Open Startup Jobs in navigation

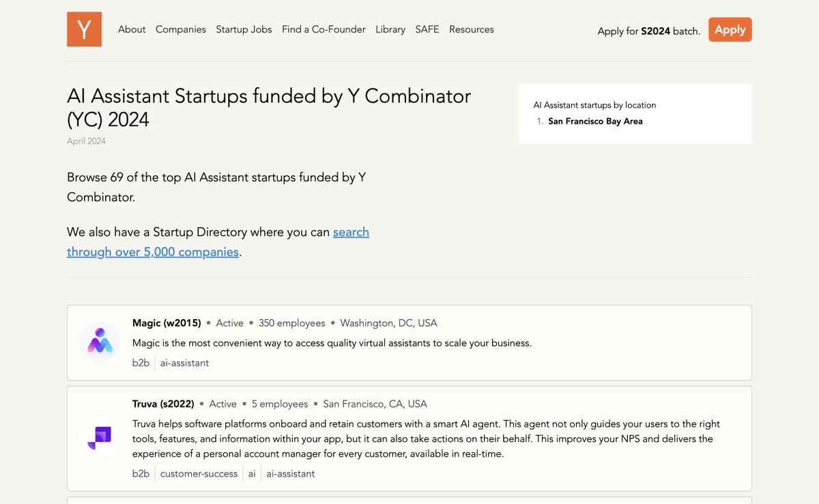click(x=244, y=29)
